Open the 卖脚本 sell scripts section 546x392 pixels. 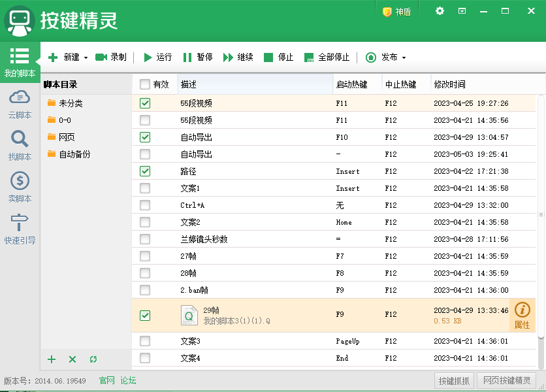[20, 187]
